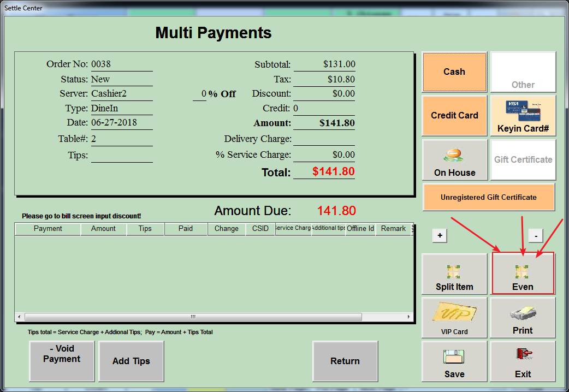The image size is (569, 392).
Task: Click the horizontal scrollbar left arrow
Action: click(x=19, y=317)
